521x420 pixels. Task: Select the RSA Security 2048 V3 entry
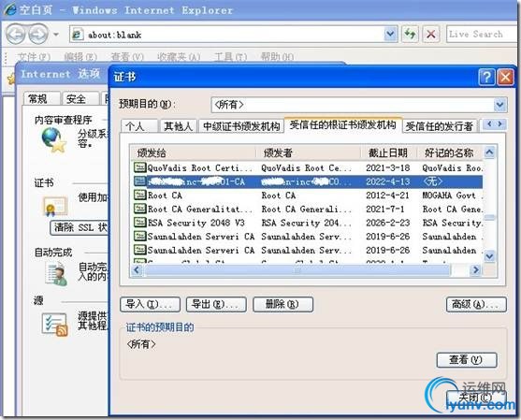pos(196,223)
